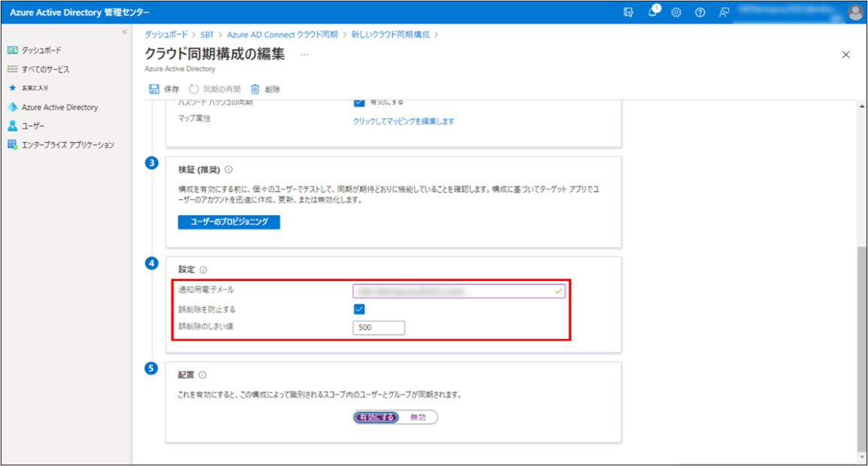This screenshot has height=466, width=868.
Task: Go to ダッシュボード breadcrumb
Action: tap(166, 35)
